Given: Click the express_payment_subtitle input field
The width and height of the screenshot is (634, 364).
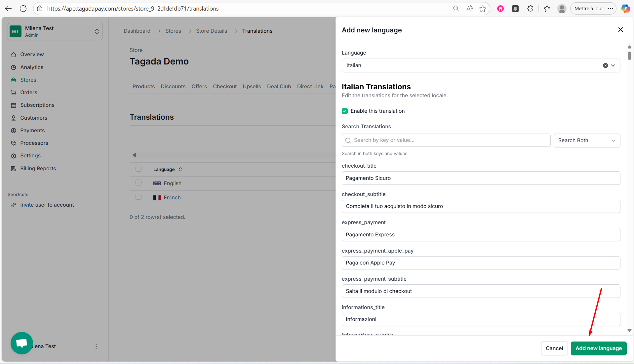Looking at the screenshot, I should coord(481,291).
